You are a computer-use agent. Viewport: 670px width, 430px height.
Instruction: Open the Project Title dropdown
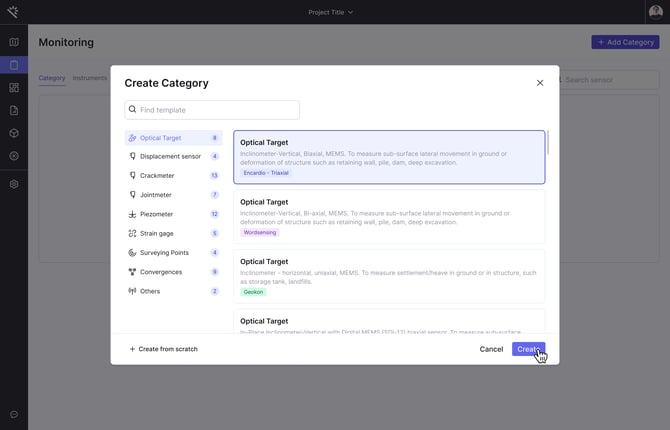330,12
